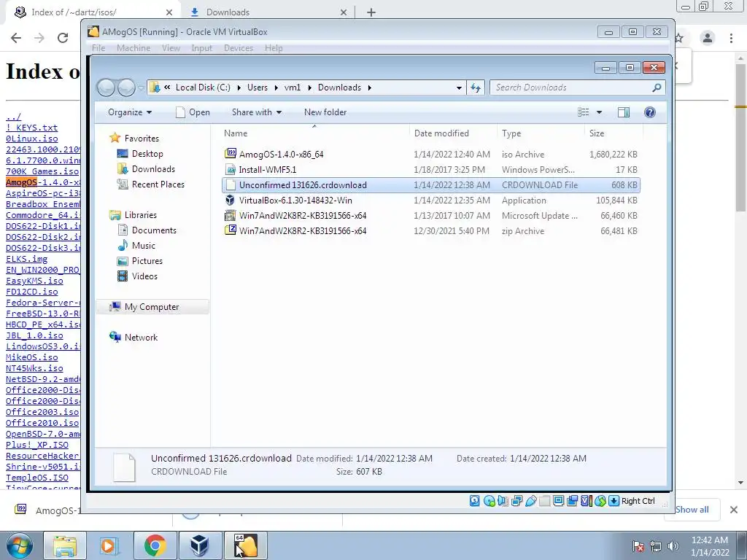Screen dimensions: 747x560
Task: Click VirtualBox display status icon
Action: pos(558,500)
